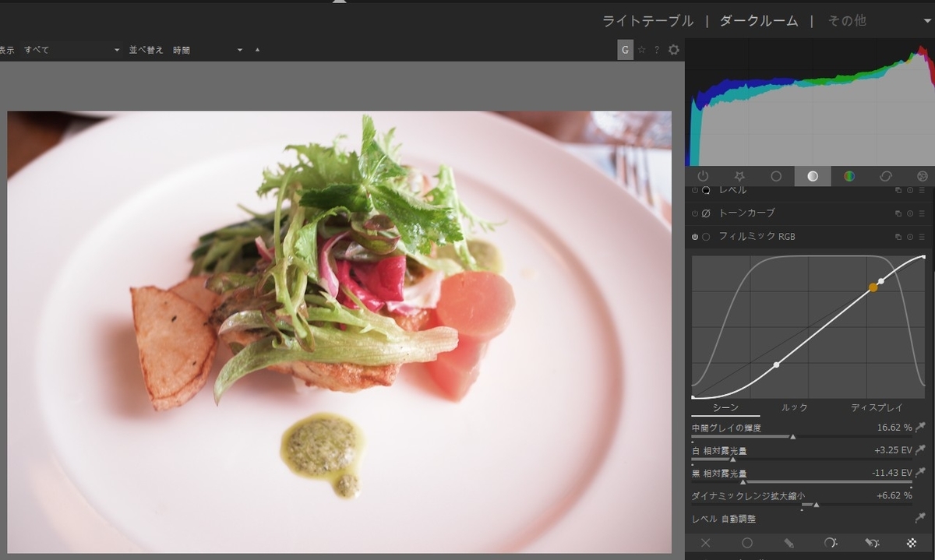The height and width of the screenshot is (560, 935).
Task: Open color module group (rainbow circle tab)
Action: pos(849,176)
